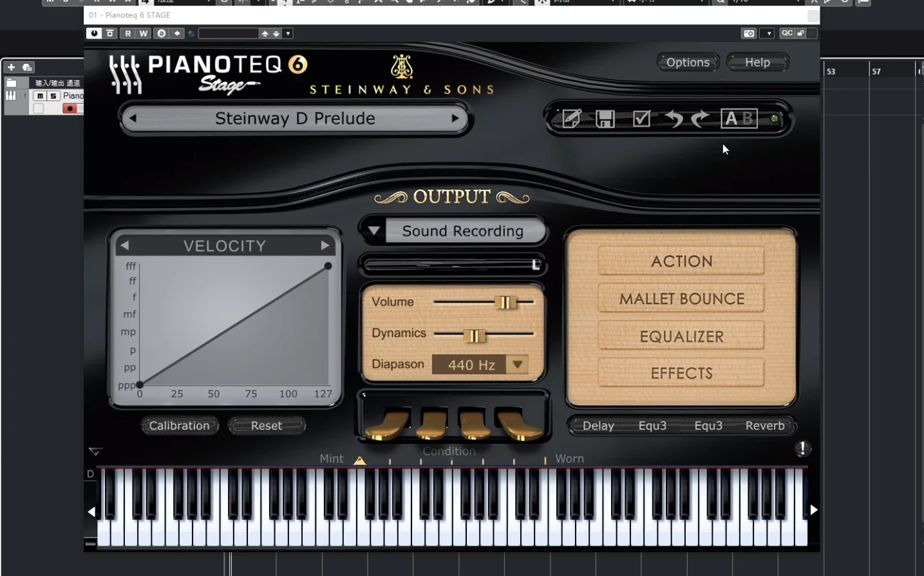Click the preset name field in plugin header
Viewport: 924px width, 576px height.
pyautogui.click(x=228, y=34)
